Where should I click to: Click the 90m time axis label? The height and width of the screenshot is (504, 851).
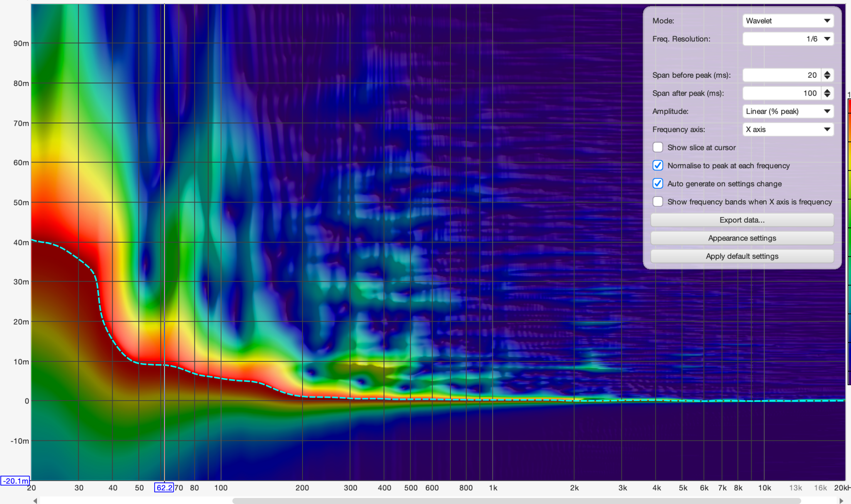click(21, 43)
